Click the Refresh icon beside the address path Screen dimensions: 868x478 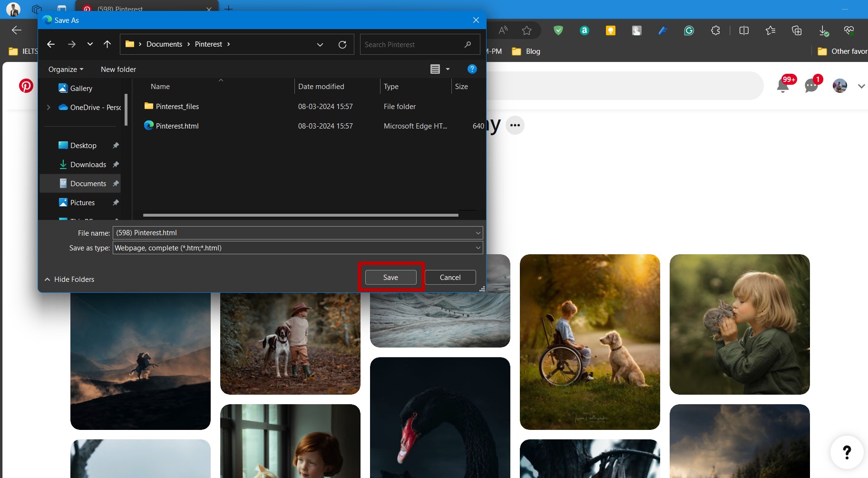click(x=342, y=44)
